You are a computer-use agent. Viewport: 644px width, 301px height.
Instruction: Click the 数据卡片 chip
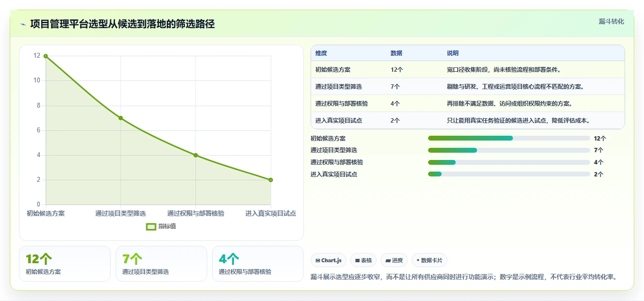tap(429, 260)
